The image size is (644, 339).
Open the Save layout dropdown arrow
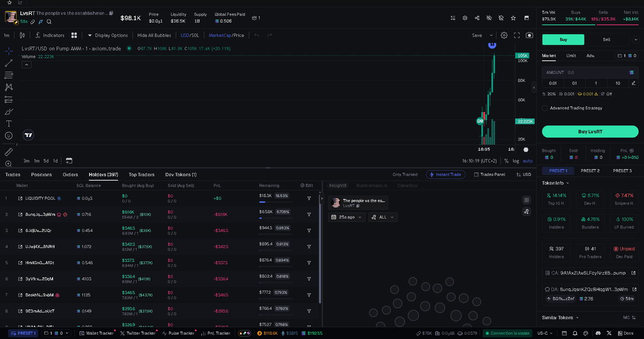(491, 35)
